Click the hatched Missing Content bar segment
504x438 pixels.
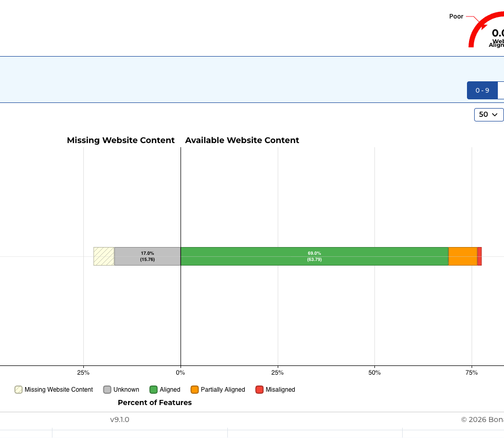click(104, 256)
